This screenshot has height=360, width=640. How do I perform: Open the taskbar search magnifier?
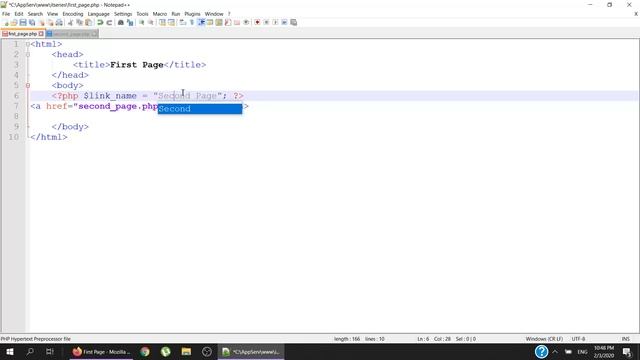pos(30,351)
